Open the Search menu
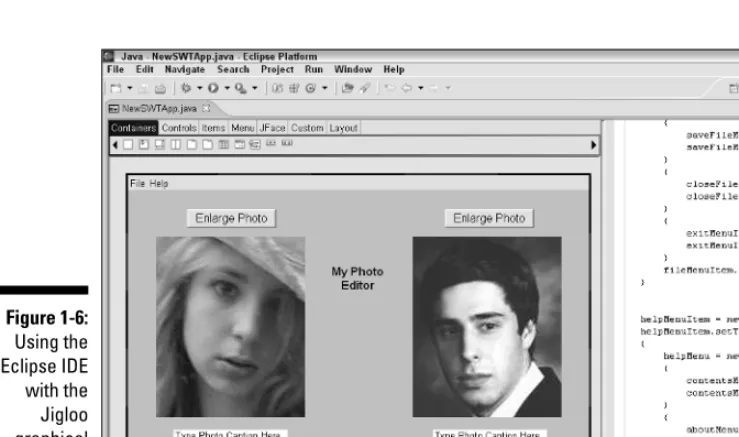The image size is (739, 437). 233,70
